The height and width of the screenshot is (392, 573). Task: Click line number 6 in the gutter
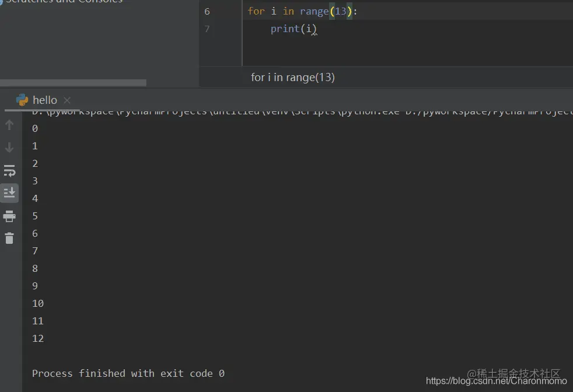[207, 12]
